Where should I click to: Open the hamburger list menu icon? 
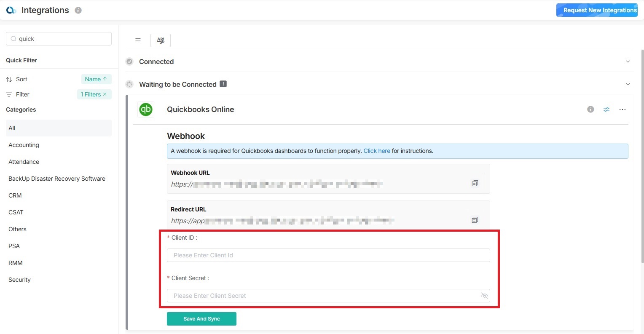coord(138,40)
